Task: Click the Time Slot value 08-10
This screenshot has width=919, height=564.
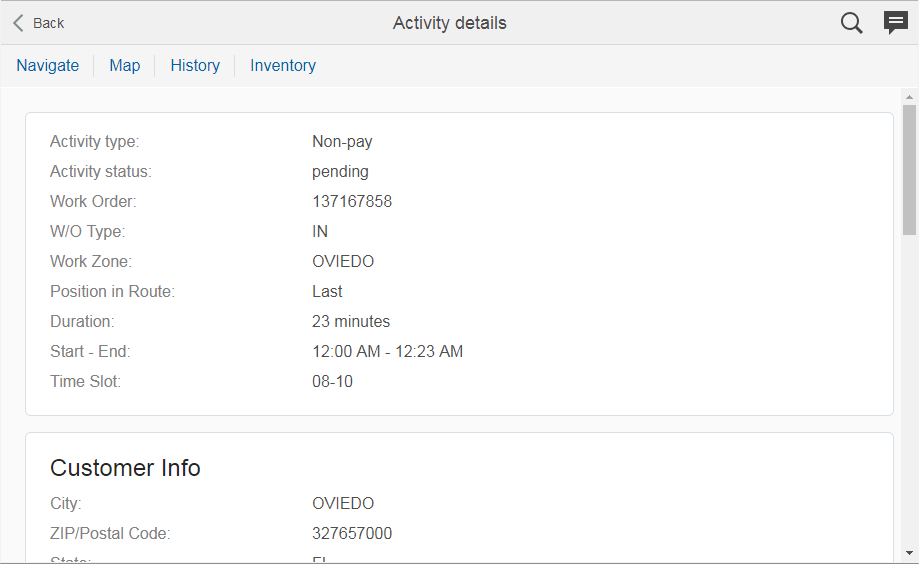Action: [x=332, y=382]
